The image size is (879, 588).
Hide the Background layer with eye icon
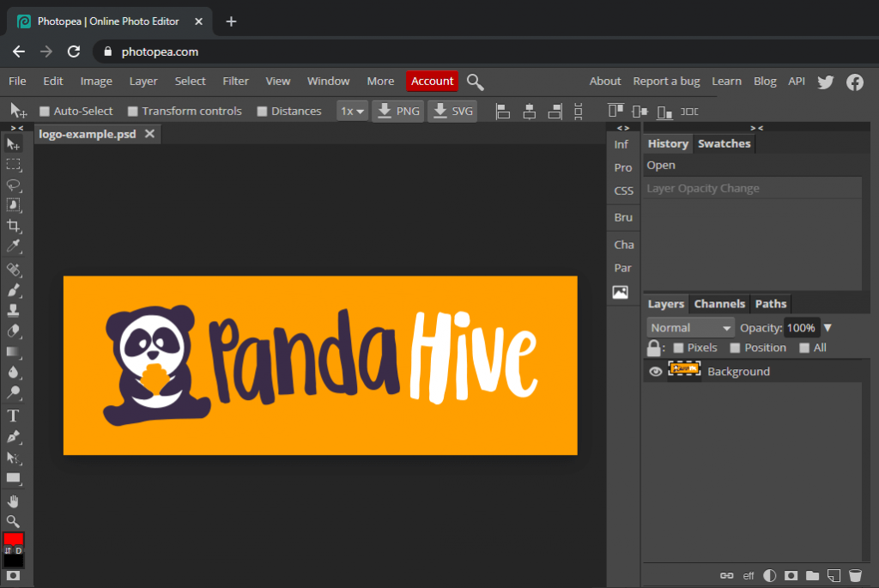(656, 372)
